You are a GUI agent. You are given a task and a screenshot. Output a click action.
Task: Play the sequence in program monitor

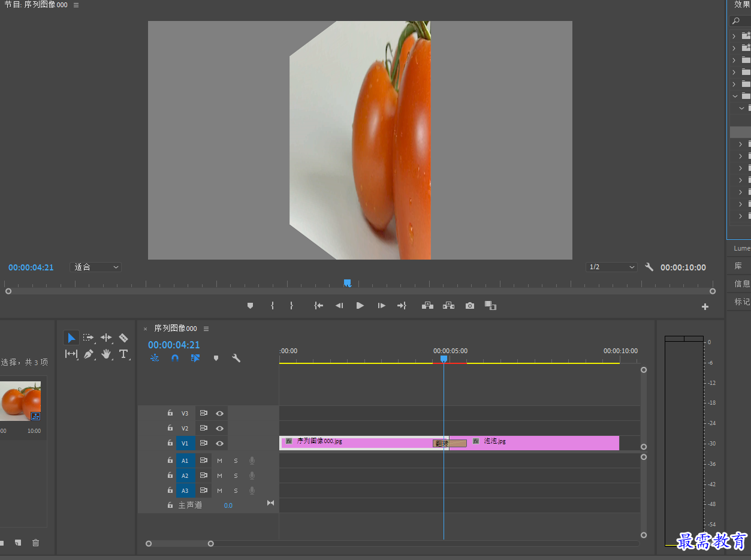[360, 306]
